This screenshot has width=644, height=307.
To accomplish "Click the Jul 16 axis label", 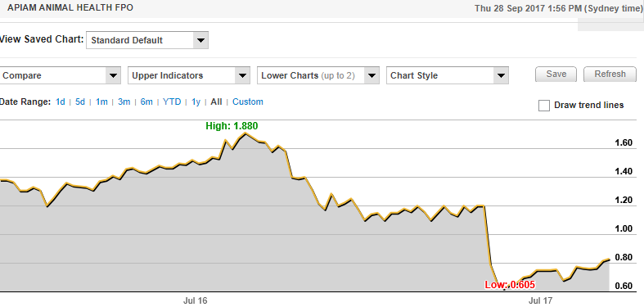I will click(x=195, y=300).
